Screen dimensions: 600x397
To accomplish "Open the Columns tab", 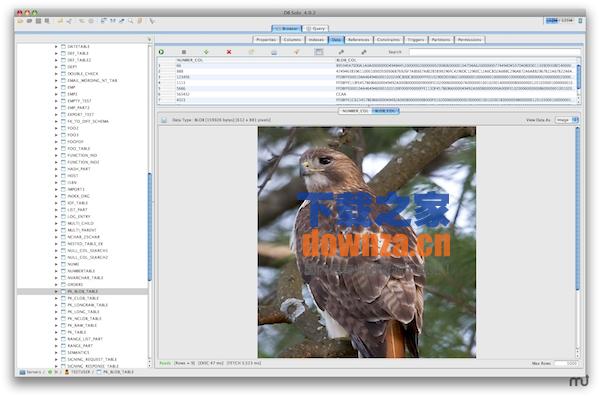I will (292, 39).
